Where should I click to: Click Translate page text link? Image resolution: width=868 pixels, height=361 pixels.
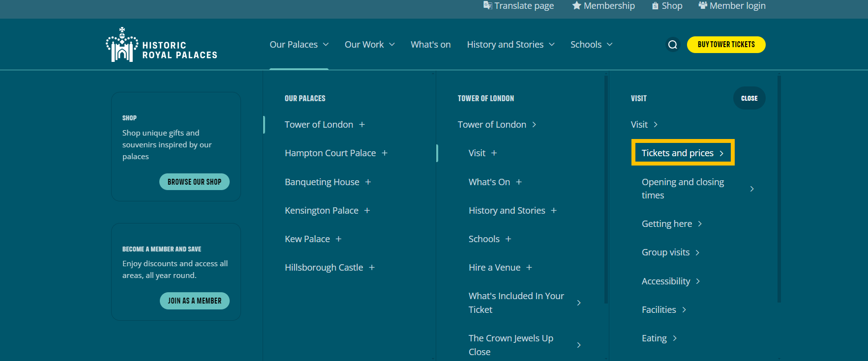524,6
